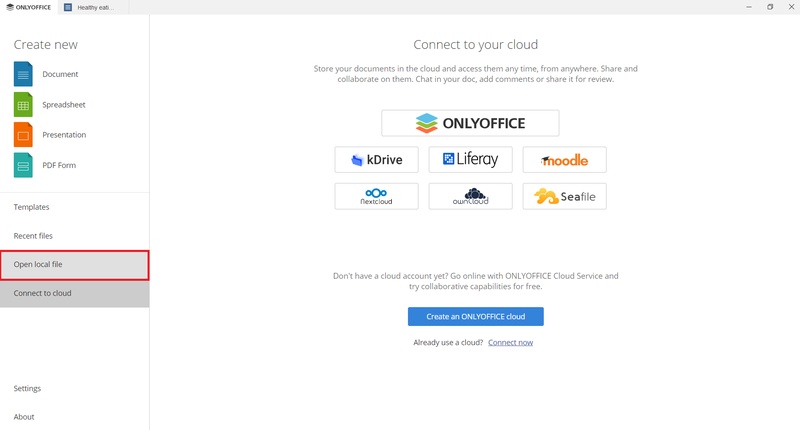The image size is (800, 430).
Task: Switch to the ONLYOFFICE home tab
Action: (x=29, y=7)
